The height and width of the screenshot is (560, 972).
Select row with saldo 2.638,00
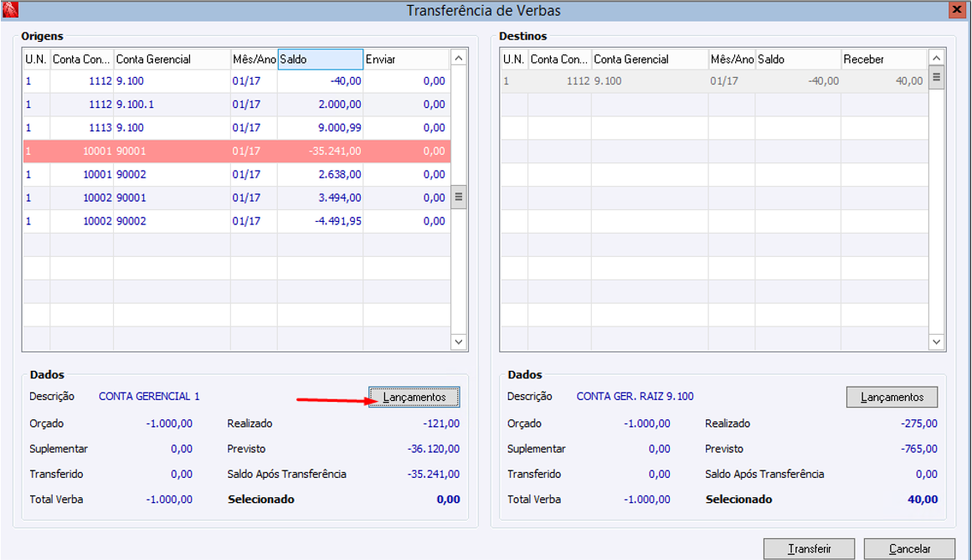pyautogui.click(x=236, y=175)
